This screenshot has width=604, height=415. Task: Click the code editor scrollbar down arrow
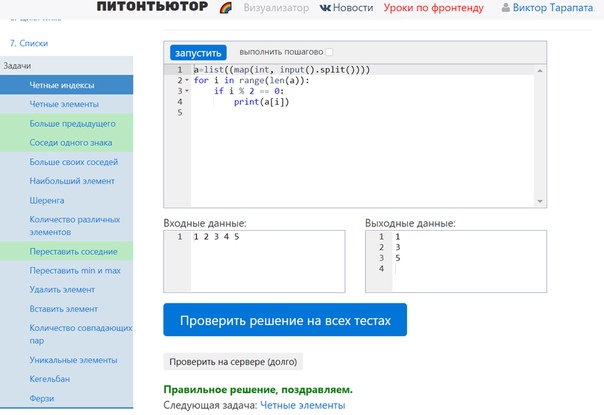pyautogui.click(x=540, y=201)
